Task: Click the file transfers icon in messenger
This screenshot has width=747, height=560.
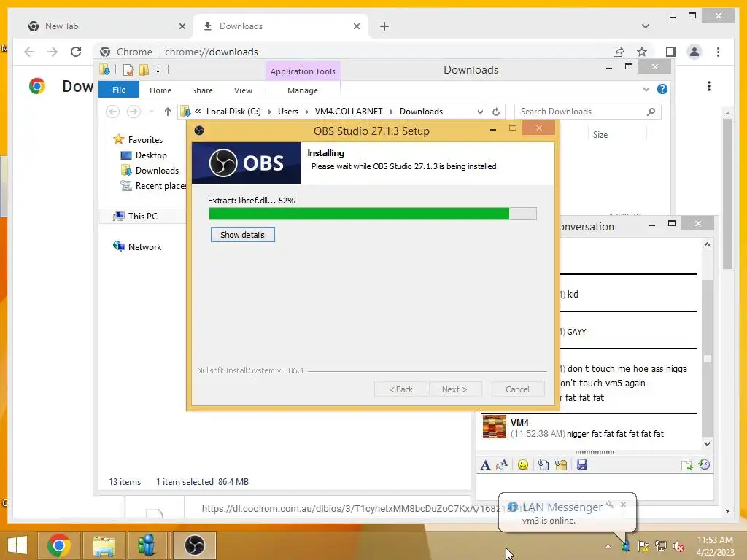Action: coord(686,464)
